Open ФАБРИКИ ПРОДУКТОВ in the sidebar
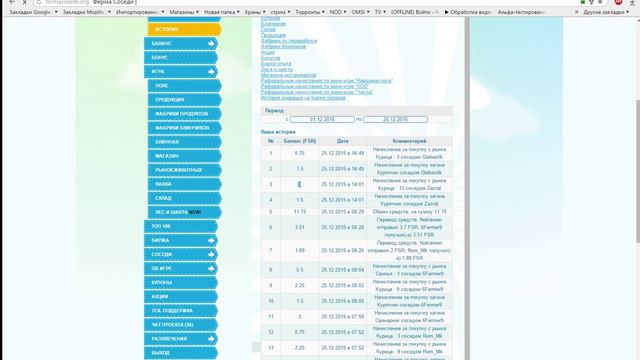This screenshot has width=640, height=360. click(184, 113)
